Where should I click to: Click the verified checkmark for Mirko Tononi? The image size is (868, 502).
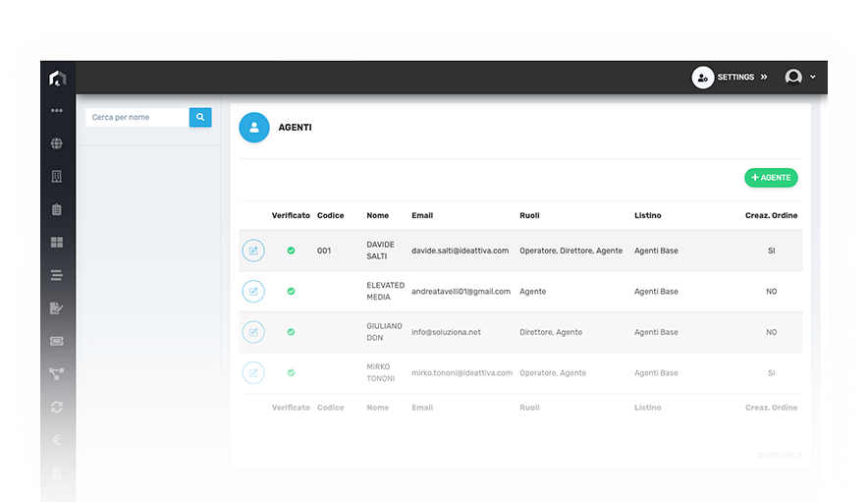[x=291, y=373]
